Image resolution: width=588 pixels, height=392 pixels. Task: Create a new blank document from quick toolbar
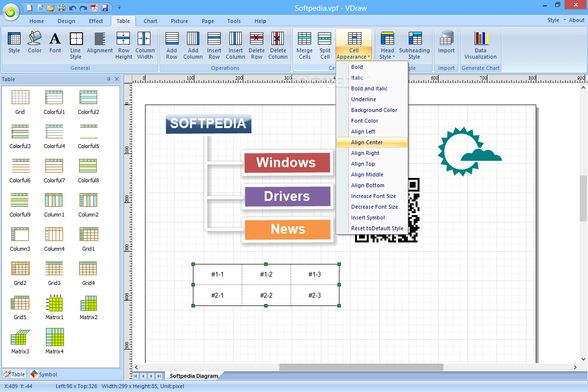click(30, 8)
